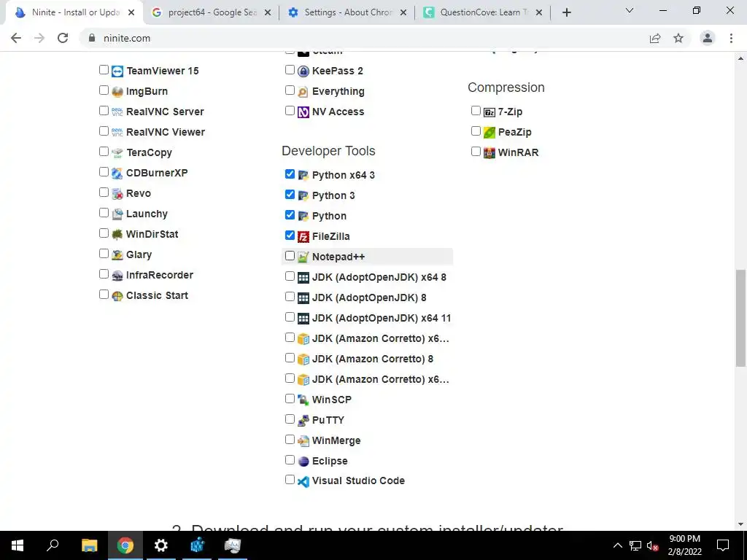The image size is (747, 560).
Task: Show hidden system tray icons
Action: (617, 545)
